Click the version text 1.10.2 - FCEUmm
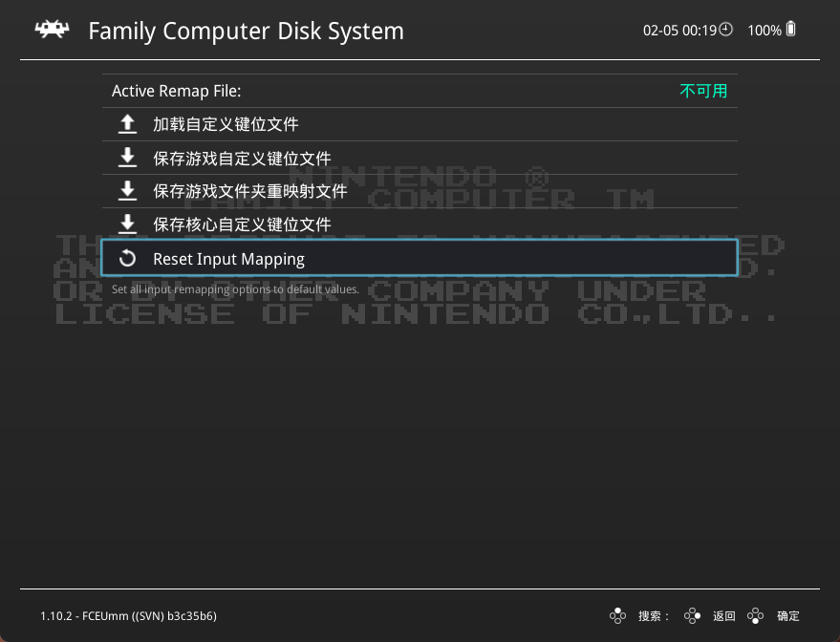This screenshot has height=642, width=840. [129, 616]
